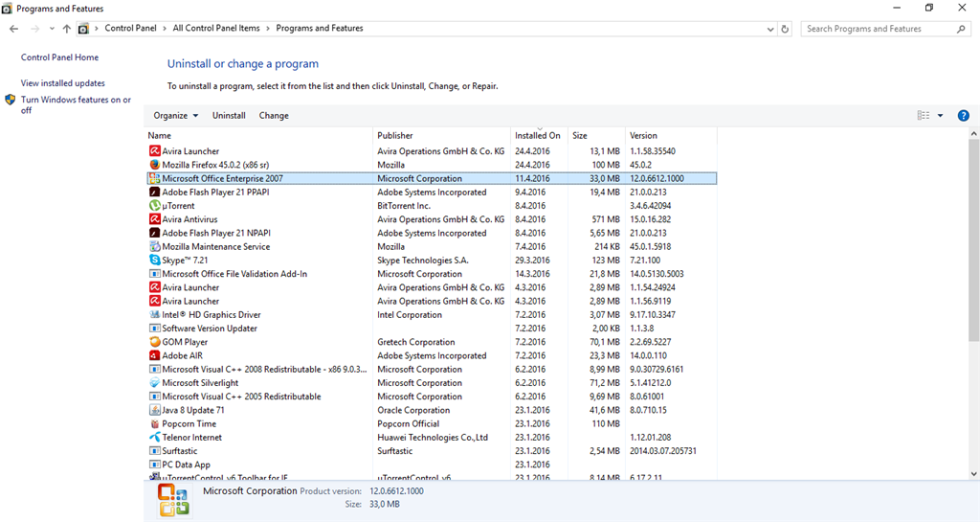Click the Java 8 Update 71 icon
This screenshot has width=980, height=522.
(x=154, y=410)
